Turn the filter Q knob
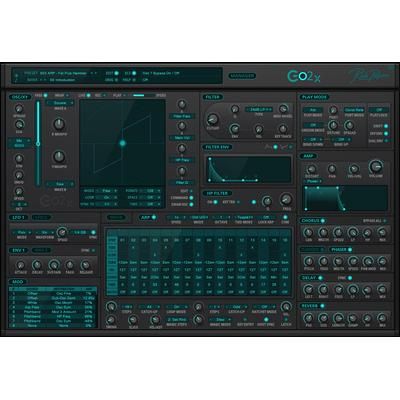This screenshot has width=400, height=400. [x=235, y=109]
